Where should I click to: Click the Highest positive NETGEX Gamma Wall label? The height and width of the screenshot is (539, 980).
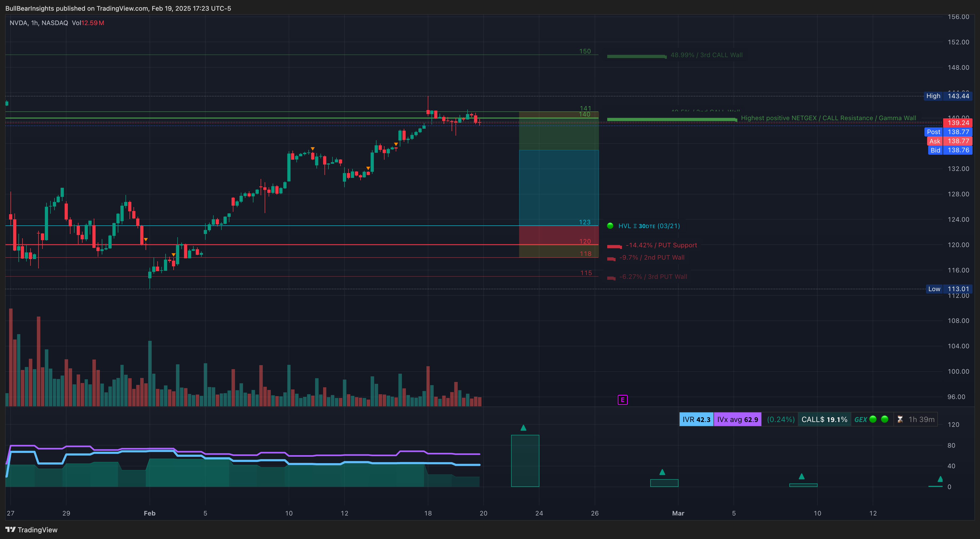(828, 118)
